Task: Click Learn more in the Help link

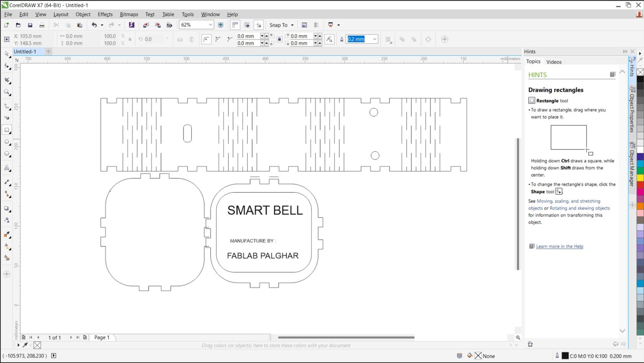Action: click(559, 246)
